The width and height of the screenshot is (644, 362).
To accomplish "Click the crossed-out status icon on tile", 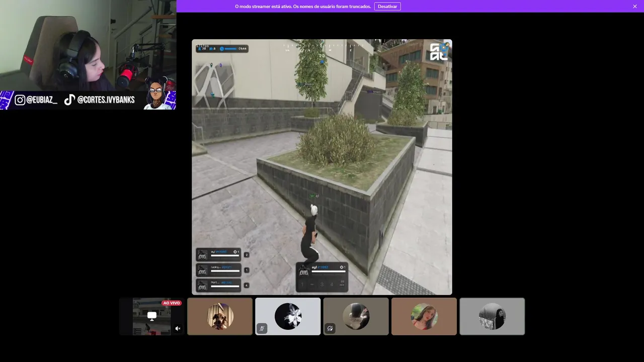I will coord(330,328).
